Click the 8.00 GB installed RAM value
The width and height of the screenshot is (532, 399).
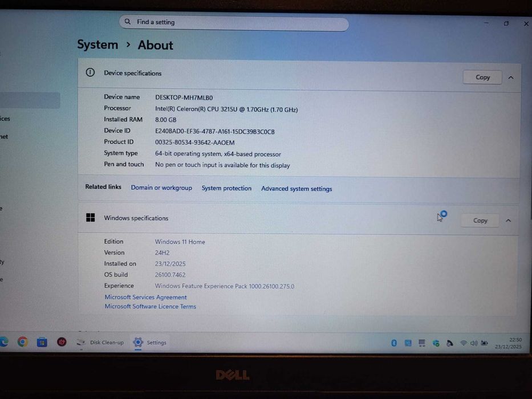165,120
